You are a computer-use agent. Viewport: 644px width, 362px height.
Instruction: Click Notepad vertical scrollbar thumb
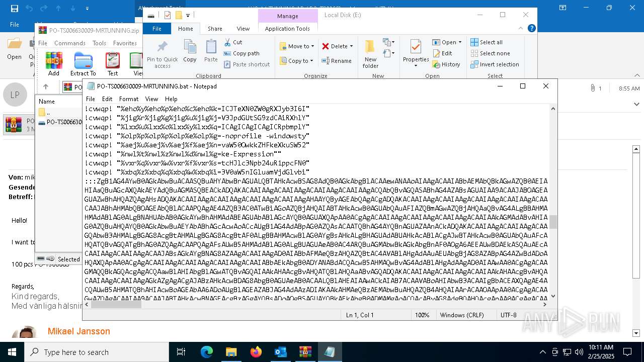tap(553, 222)
